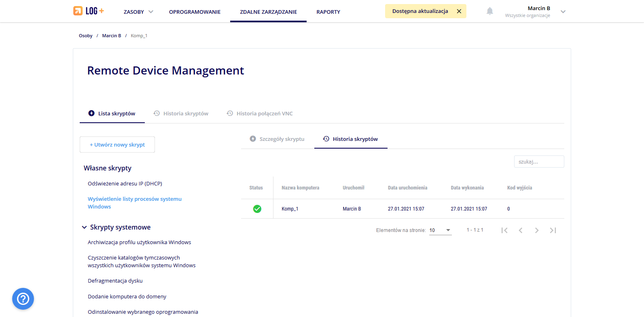Switch to Historia połączeń VNC tab
Image resolution: width=644 pixels, height=317 pixels.
(x=260, y=113)
